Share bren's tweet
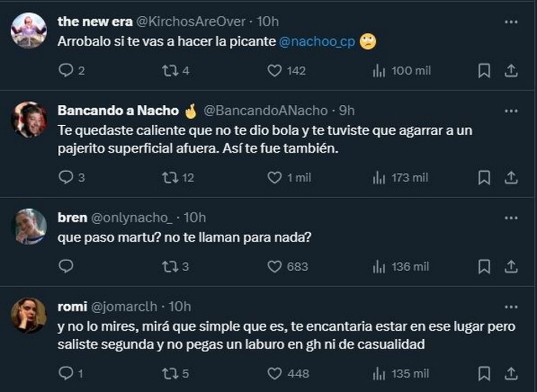This screenshot has width=537, height=392. coord(511,267)
